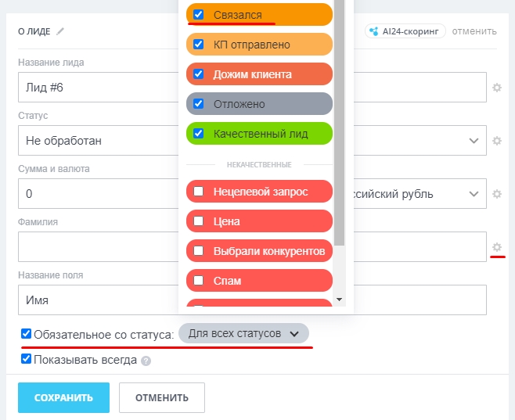This screenshot has width=515, height=420.
Task: Toggle the Показывать всегда checkbox
Action: (27, 359)
